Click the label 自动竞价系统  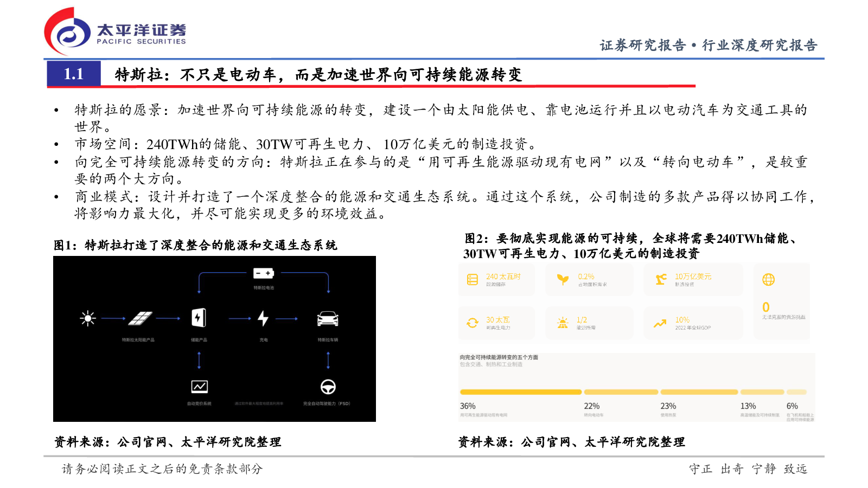(x=199, y=403)
